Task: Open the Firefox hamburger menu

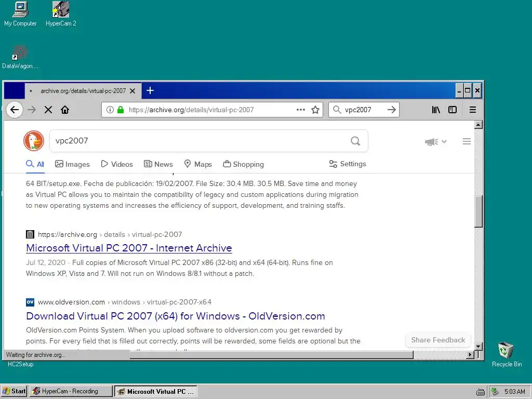Action: coord(472,110)
